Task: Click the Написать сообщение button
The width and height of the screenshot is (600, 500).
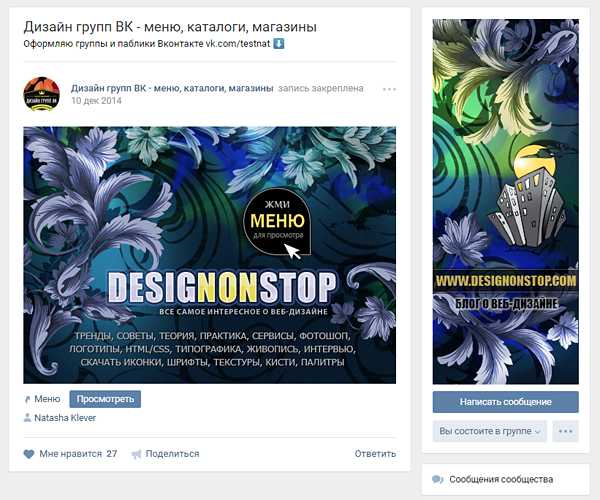Action: click(x=505, y=402)
